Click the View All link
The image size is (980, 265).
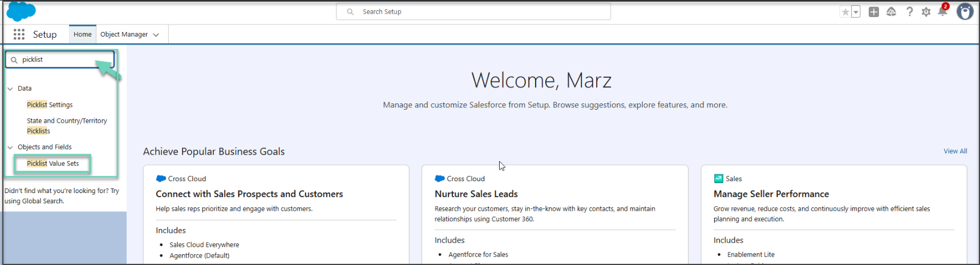[x=955, y=151]
